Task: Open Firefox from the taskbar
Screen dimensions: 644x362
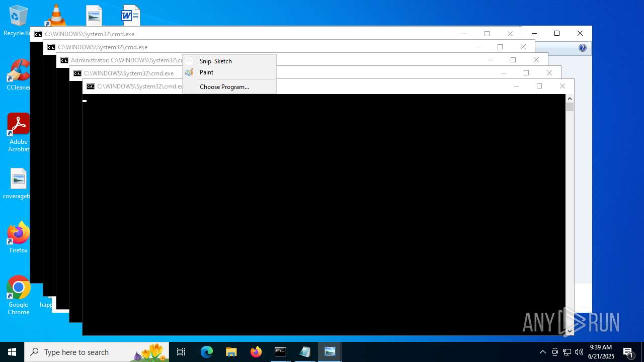Action: 256,352
